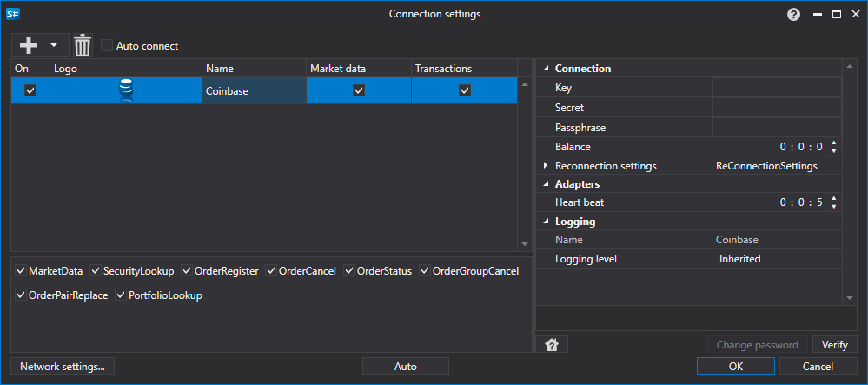Collapse the Adapters property group
The width and height of the screenshot is (868, 385).
[x=546, y=184]
